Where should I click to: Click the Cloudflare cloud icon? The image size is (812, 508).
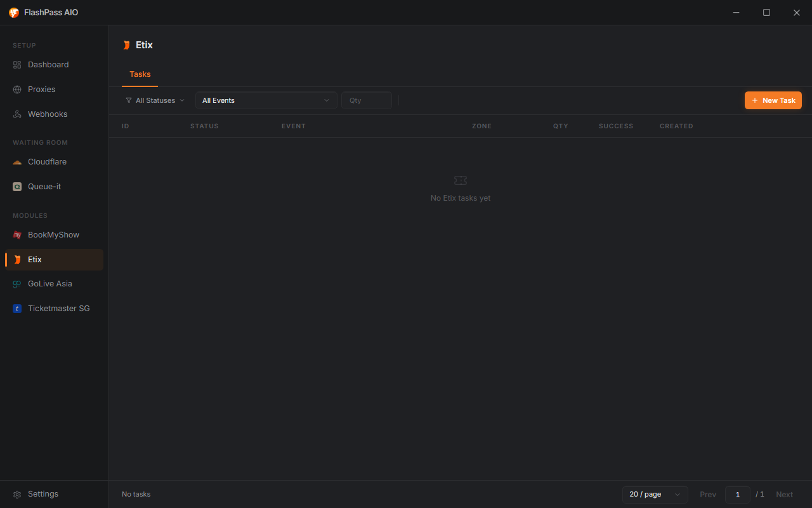(17, 162)
